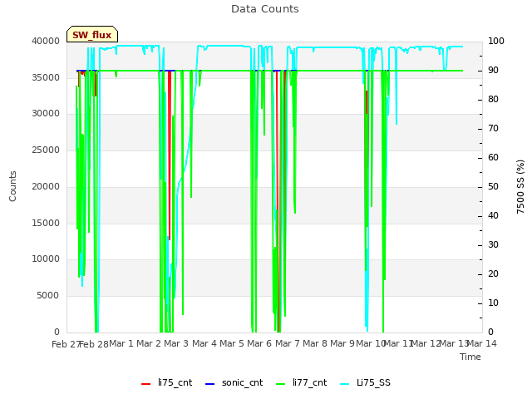532x399 pixels.
Task: Click the Mar 14 date tick label
Action: 482,343
